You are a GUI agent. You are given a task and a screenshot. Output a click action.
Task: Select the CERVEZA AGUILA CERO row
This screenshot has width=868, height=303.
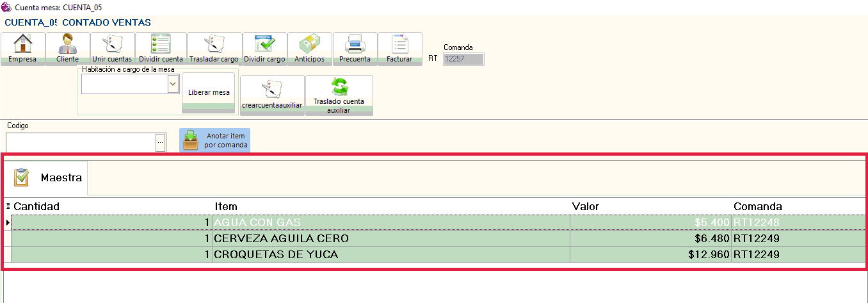(x=281, y=238)
